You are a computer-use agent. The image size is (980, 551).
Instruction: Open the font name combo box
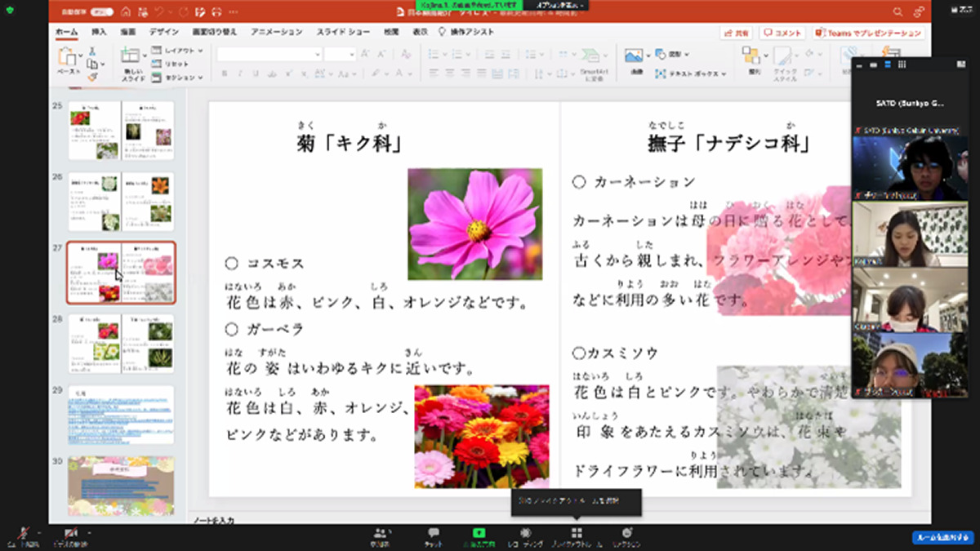[x=269, y=54]
